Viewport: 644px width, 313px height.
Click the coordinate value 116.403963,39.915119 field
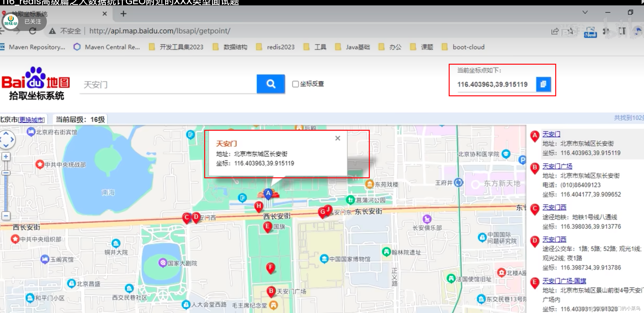492,84
